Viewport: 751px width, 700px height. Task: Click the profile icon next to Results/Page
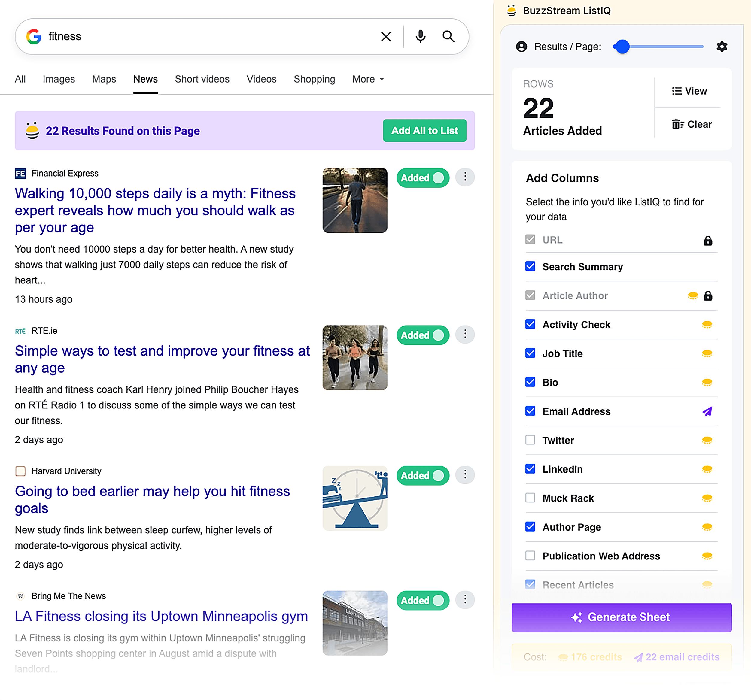pyautogui.click(x=522, y=47)
